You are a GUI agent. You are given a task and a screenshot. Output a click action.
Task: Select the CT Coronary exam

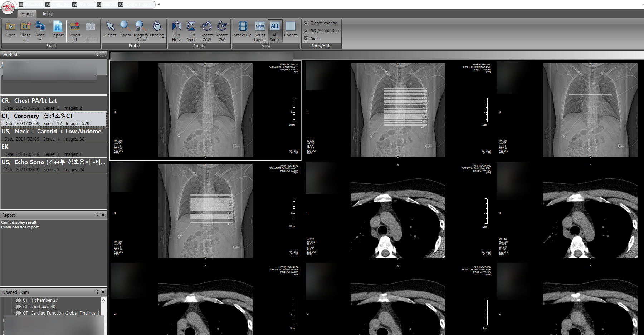54,119
